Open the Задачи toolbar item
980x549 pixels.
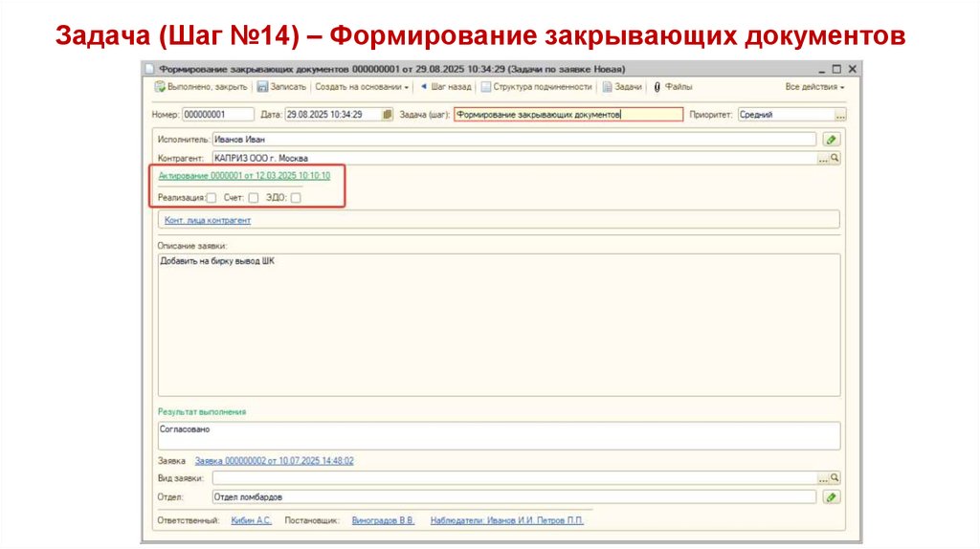point(622,87)
